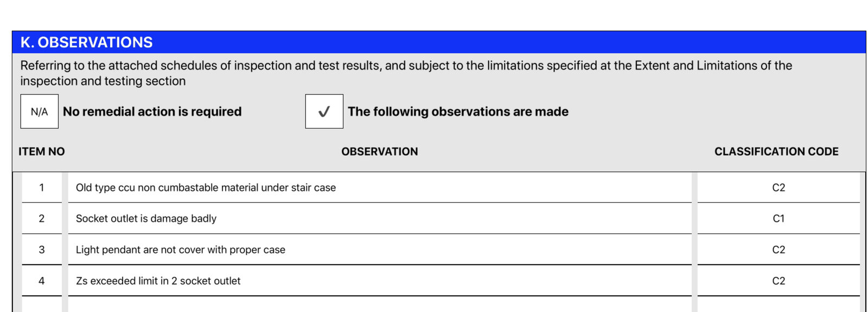Image resolution: width=868 pixels, height=312 pixels.
Task: Edit 'Socket outlet is damage badly' observation
Action: (380, 219)
